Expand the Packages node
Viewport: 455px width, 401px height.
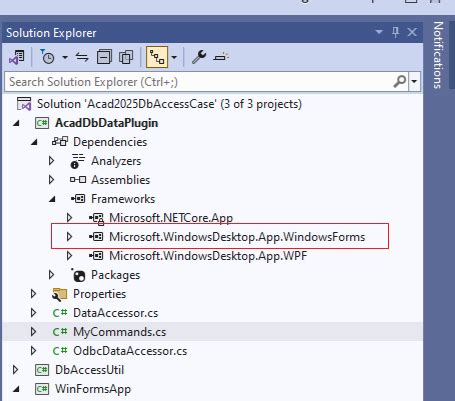coord(51,275)
